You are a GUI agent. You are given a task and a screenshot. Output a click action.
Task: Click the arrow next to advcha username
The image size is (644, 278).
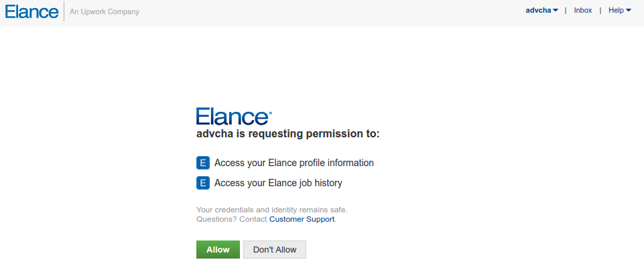(556, 11)
